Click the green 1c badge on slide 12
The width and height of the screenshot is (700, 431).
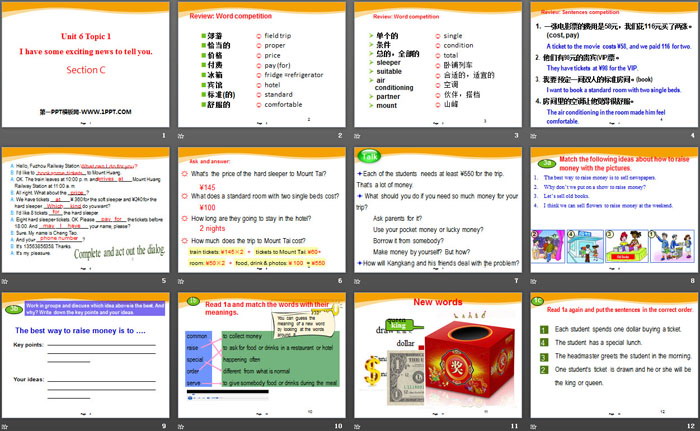(538, 301)
